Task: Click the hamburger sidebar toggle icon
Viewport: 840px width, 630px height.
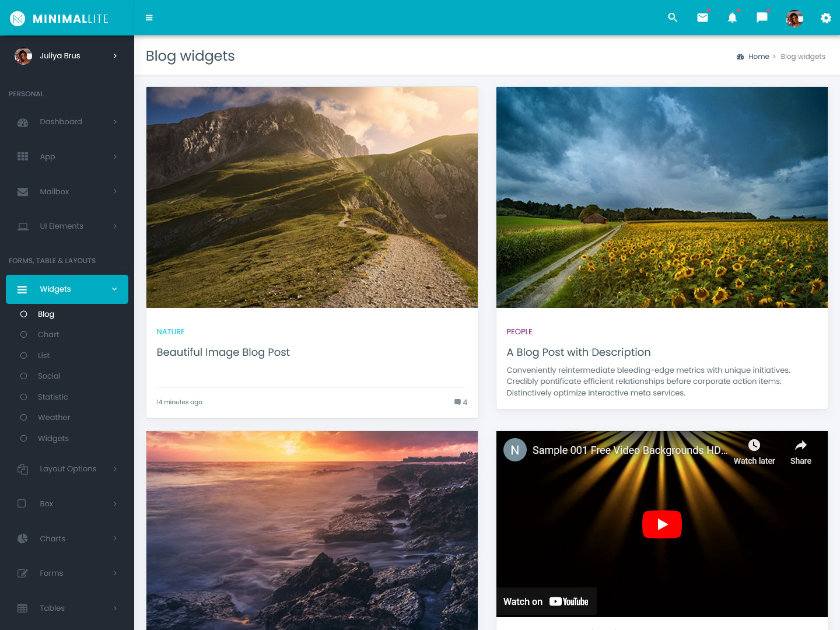Action: click(149, 18)
